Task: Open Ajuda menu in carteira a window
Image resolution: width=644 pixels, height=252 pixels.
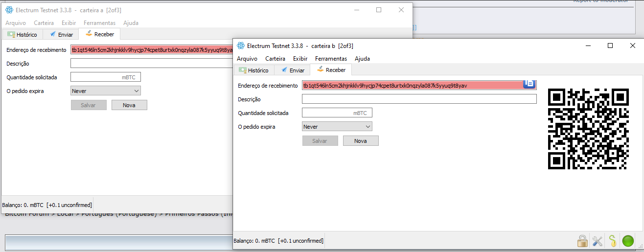Action: point(131,23)
